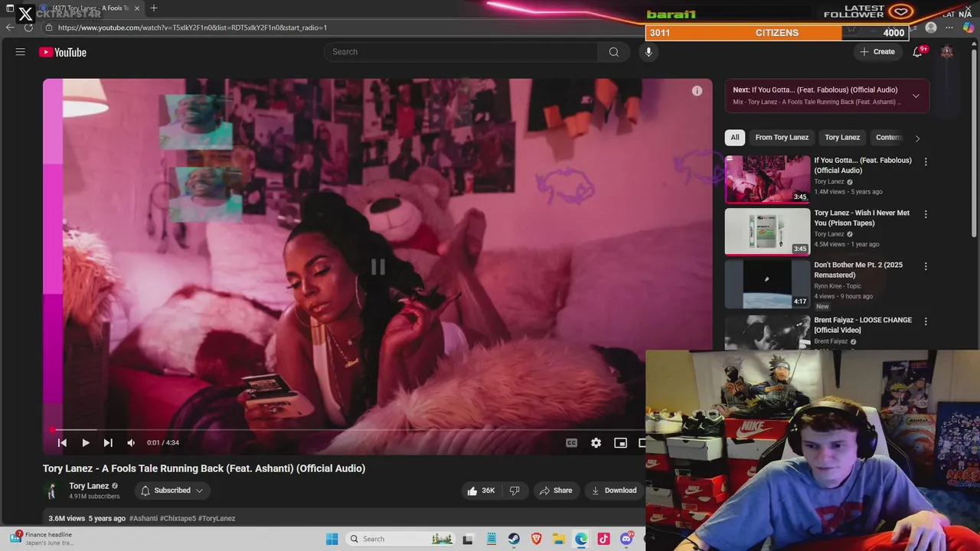This screenshot has width=980, height=551.
Task: Open more options for Wish I Never Met You
Action: point(926,214)
